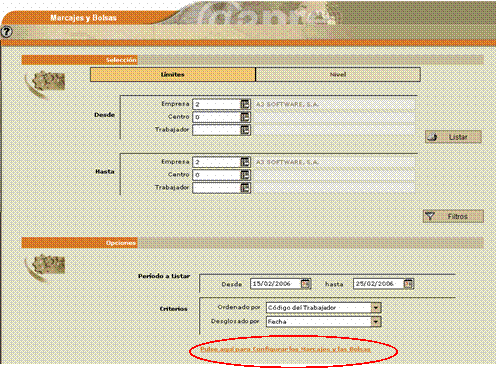The image size is (496, 369).
Task: Click Desglosado por combo box showing Fecha
Action: click(x=323, y=322)
